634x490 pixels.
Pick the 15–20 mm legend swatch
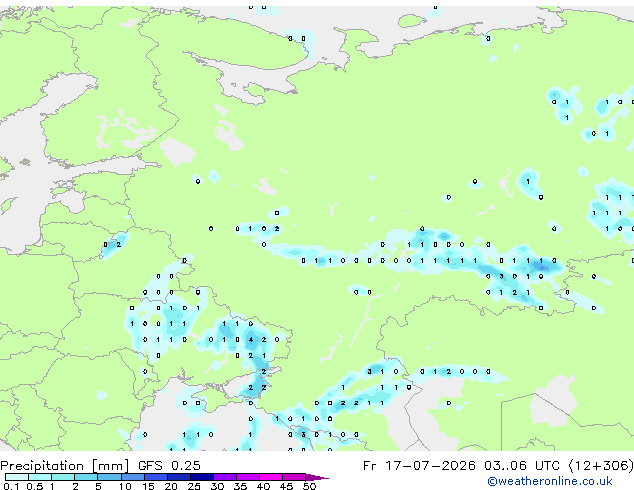156,477
